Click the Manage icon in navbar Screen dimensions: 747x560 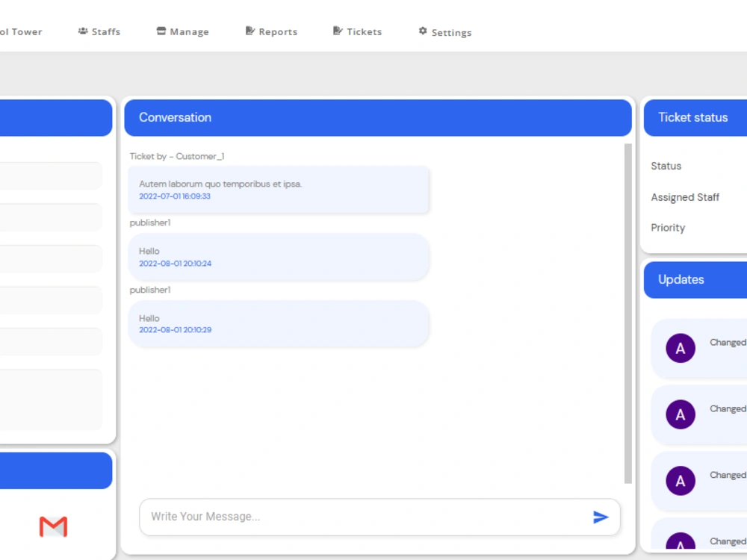click(x=161, y=31)
